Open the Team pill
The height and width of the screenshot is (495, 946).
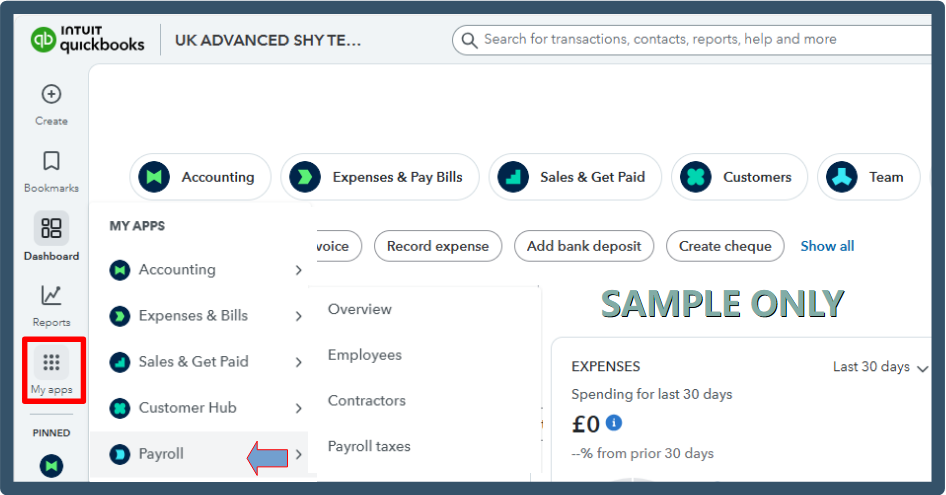869,177
